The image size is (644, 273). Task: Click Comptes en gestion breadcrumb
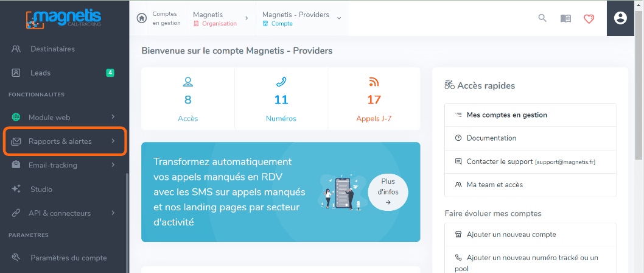point(166,18)
